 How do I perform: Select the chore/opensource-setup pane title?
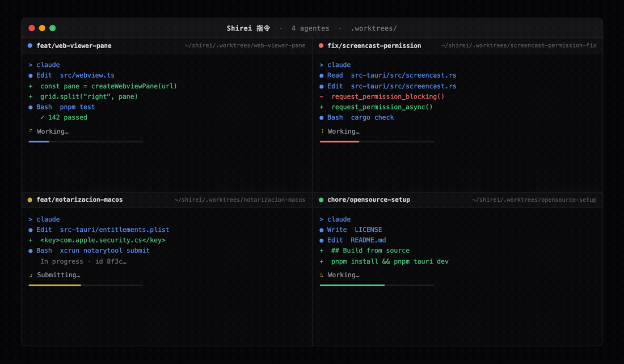coord(369,200)
